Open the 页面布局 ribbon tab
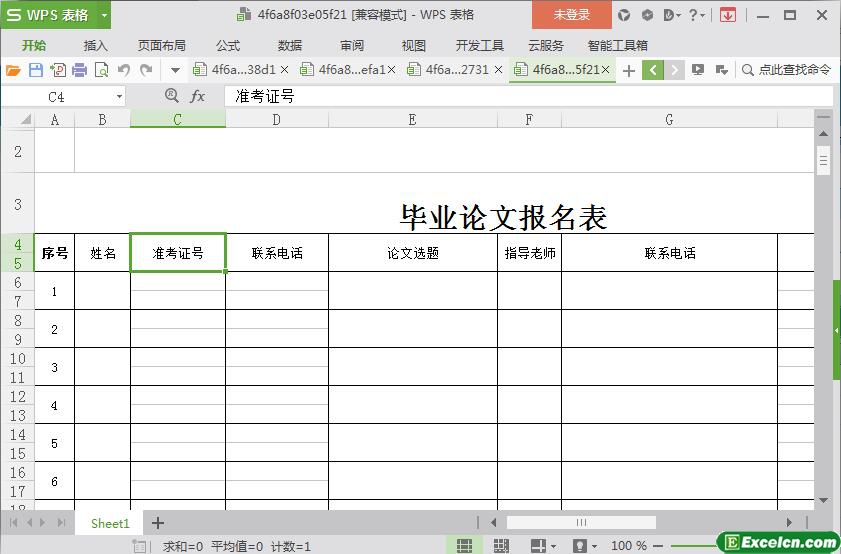Image resolution: width=841 pixels, height=554 pixels. [161, 46]
